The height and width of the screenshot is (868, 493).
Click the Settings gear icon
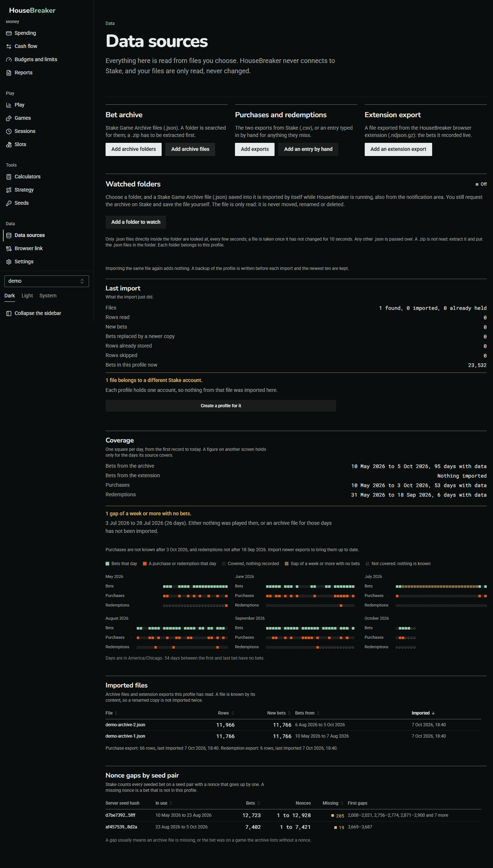click(x=9, y=262)
